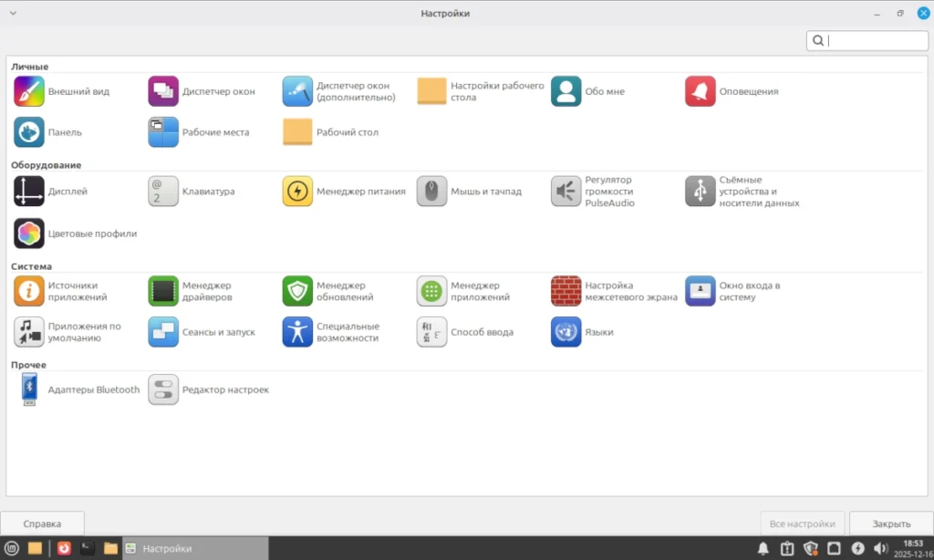The height and width of the screenshot is (560, 934).
Task: Open Цветовые профили color profiles
Action: [75, 233]
